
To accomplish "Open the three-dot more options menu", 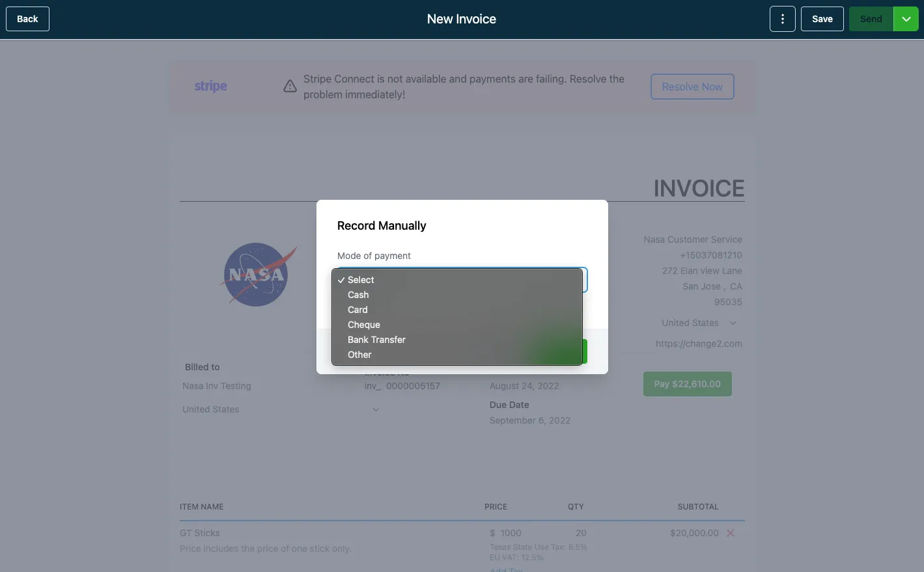I will (x=783, y=19).
